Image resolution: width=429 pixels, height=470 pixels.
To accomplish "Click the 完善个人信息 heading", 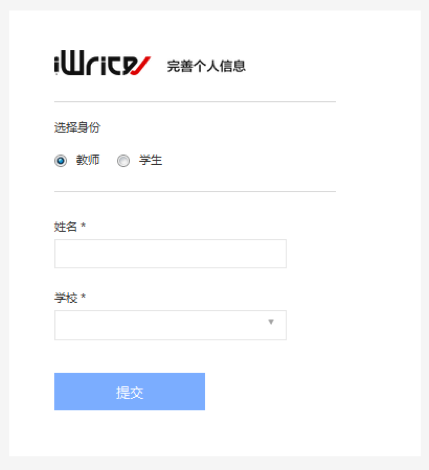I will (206, 66).
